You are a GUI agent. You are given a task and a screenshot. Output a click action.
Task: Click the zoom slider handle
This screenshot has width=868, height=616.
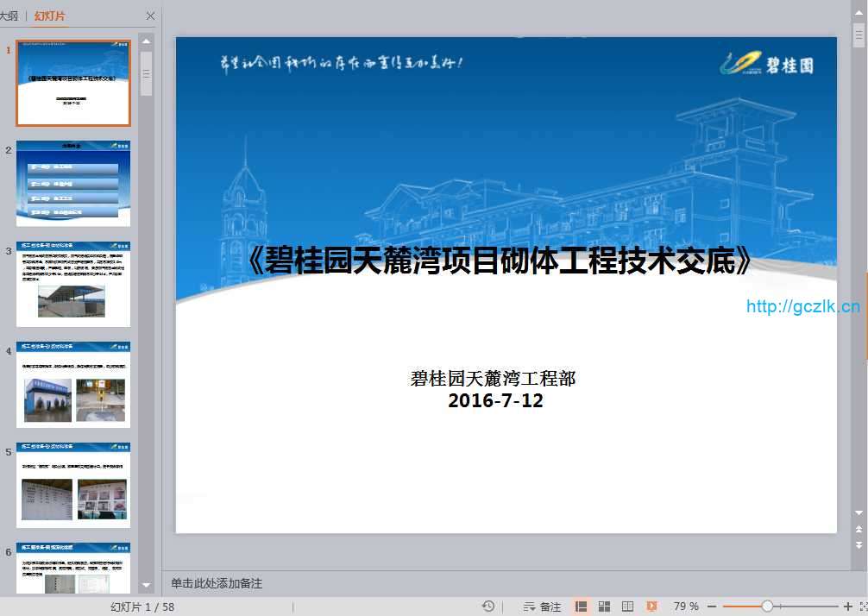coord(767,607)
